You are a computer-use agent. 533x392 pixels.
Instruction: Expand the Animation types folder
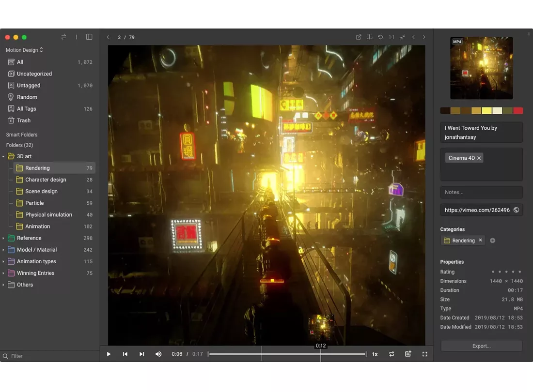(x=3, y=262)
